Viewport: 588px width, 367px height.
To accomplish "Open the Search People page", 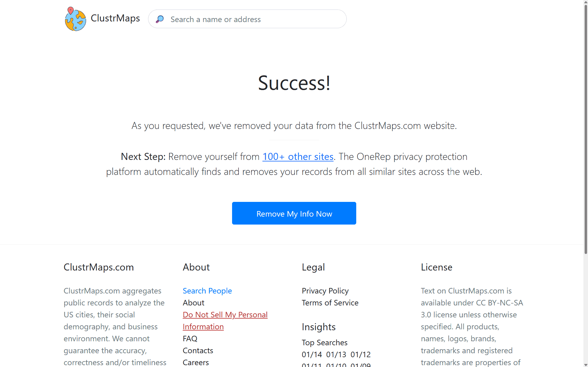I will click(207, 291).
